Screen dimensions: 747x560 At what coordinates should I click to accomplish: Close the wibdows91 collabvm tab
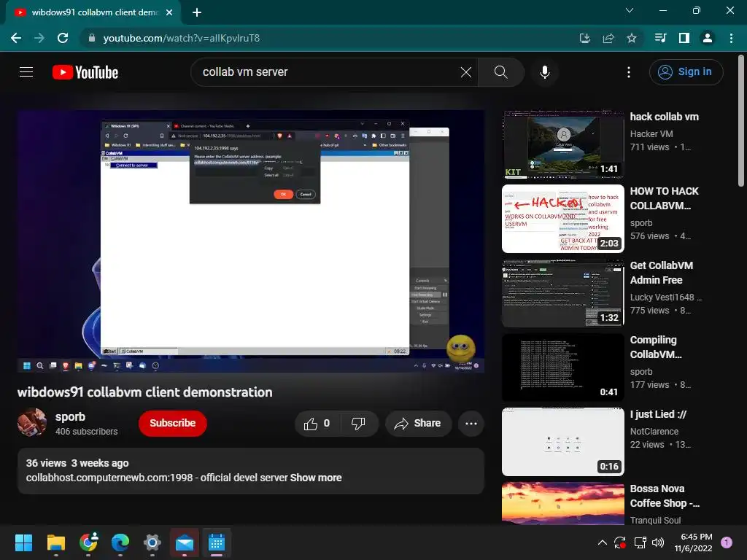[x=169, y=12]
